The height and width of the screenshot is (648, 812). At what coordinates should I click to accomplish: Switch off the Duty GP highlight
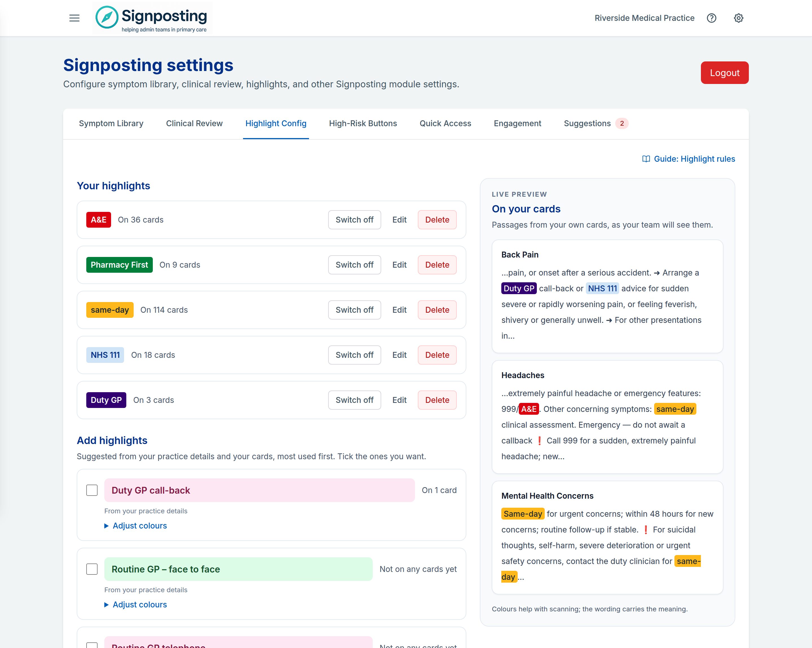(354, 400)
